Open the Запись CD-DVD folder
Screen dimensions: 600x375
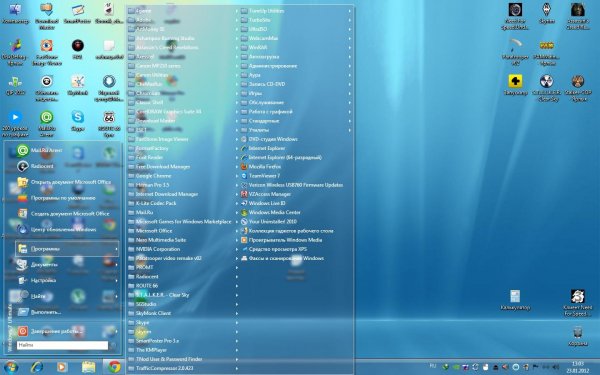pos(263,84)
